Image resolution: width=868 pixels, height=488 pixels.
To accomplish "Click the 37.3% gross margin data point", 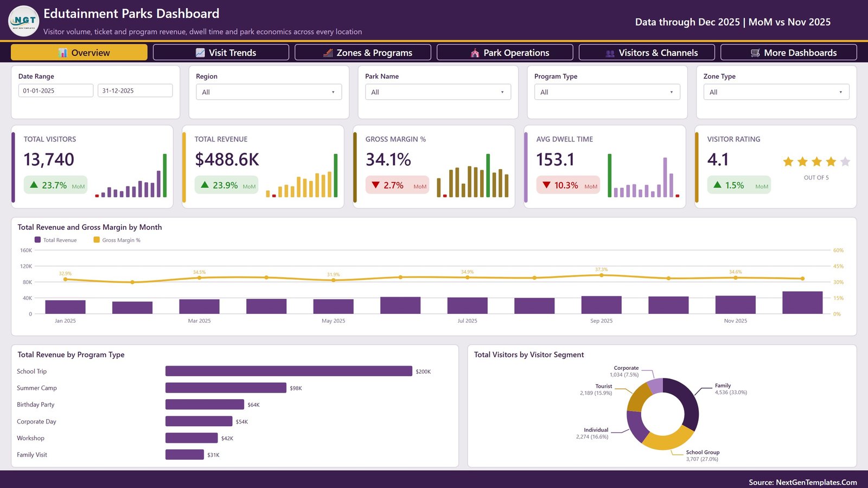I will click(x=601, y=275).
